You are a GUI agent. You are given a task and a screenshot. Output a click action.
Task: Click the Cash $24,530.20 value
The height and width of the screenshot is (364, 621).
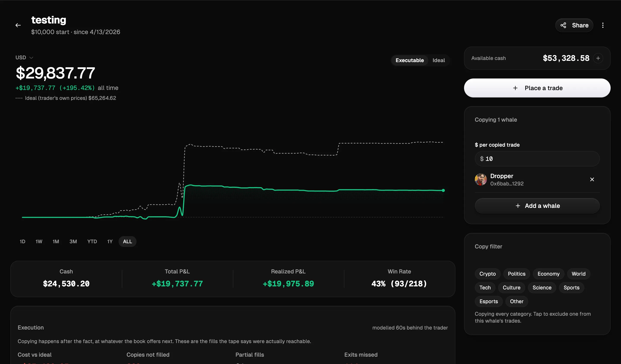[66, 284]
